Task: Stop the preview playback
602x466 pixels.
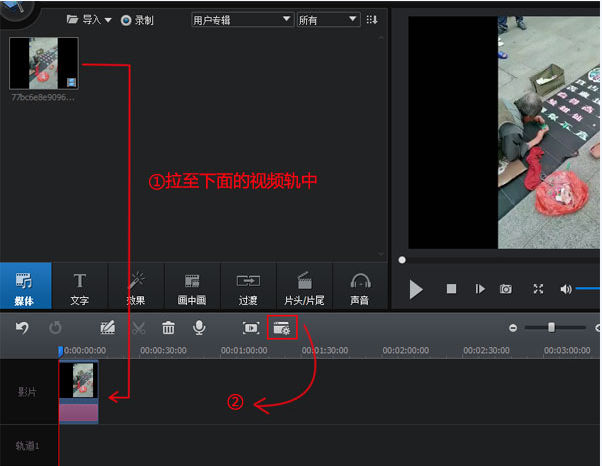Action: tap(451, 289)
